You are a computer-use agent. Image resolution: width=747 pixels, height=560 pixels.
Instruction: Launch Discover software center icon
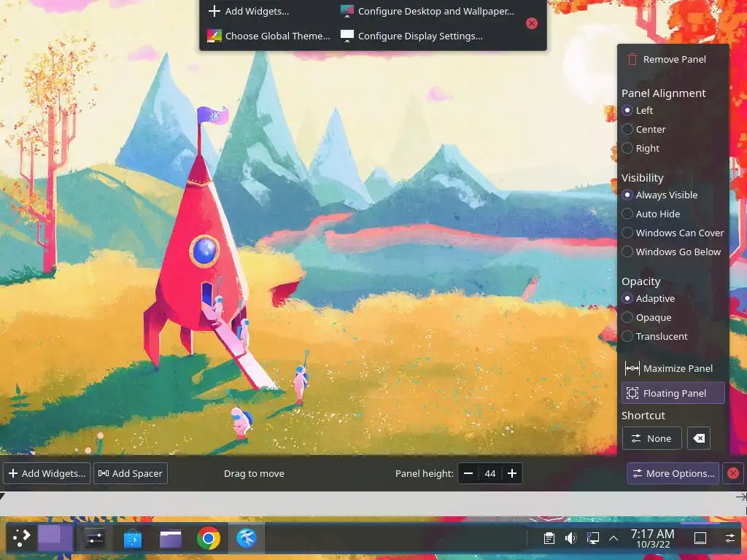(x=133, y=539)
